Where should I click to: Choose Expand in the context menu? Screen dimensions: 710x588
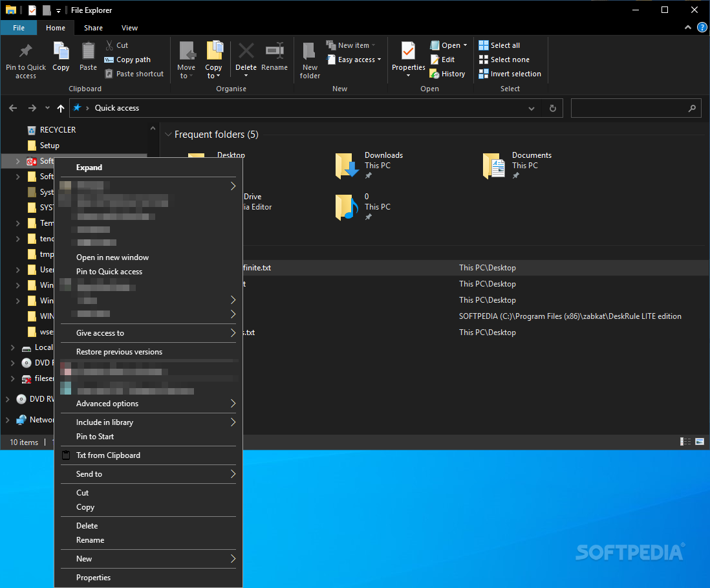point(148,168)
